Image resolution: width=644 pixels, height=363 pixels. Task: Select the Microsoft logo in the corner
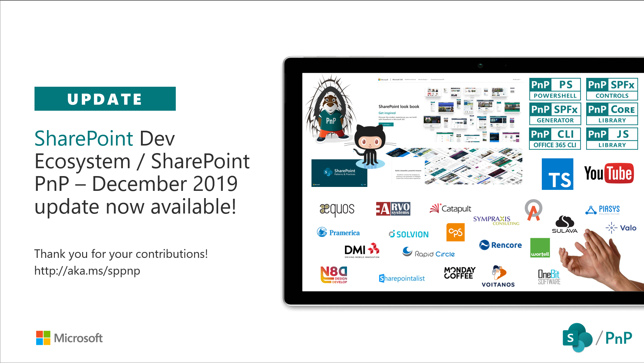[x=69, y=338]
